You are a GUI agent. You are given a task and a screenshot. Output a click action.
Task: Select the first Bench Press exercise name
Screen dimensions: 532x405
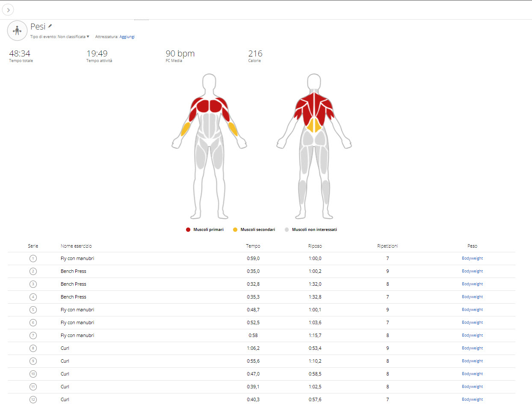[x=74, y=271]
